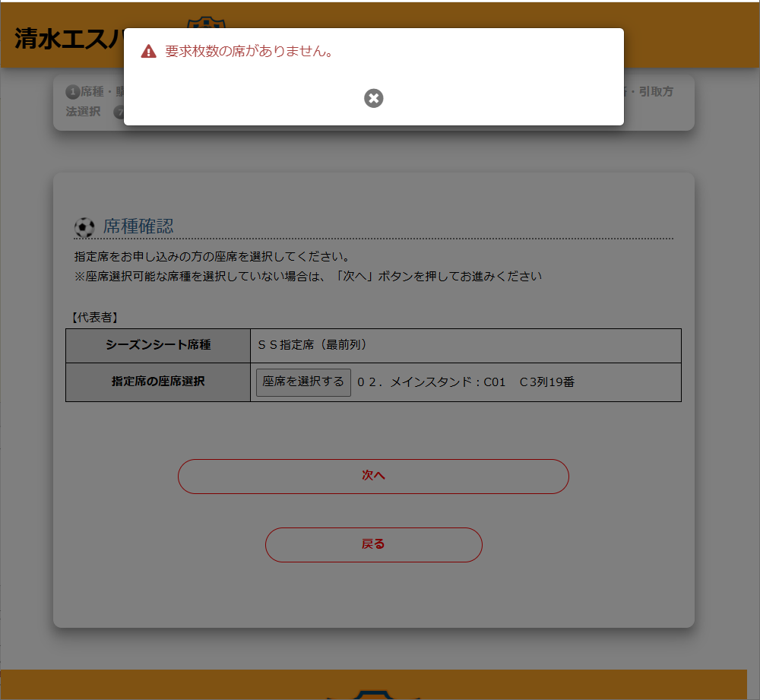Click the X circle icon in the dialog
This screenshot has height=700, width=760.
[x=373, y=98]
